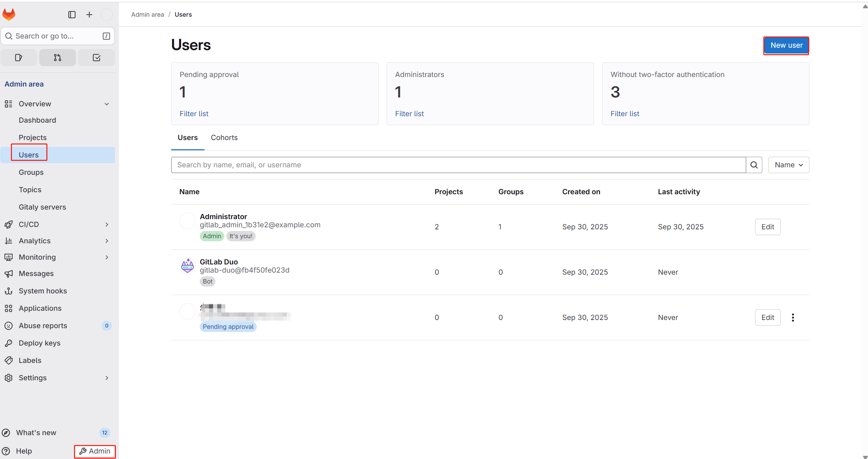Expand the CI/CD sidebar section
This screenshot has height=459, width=868.
coord(107,224)
